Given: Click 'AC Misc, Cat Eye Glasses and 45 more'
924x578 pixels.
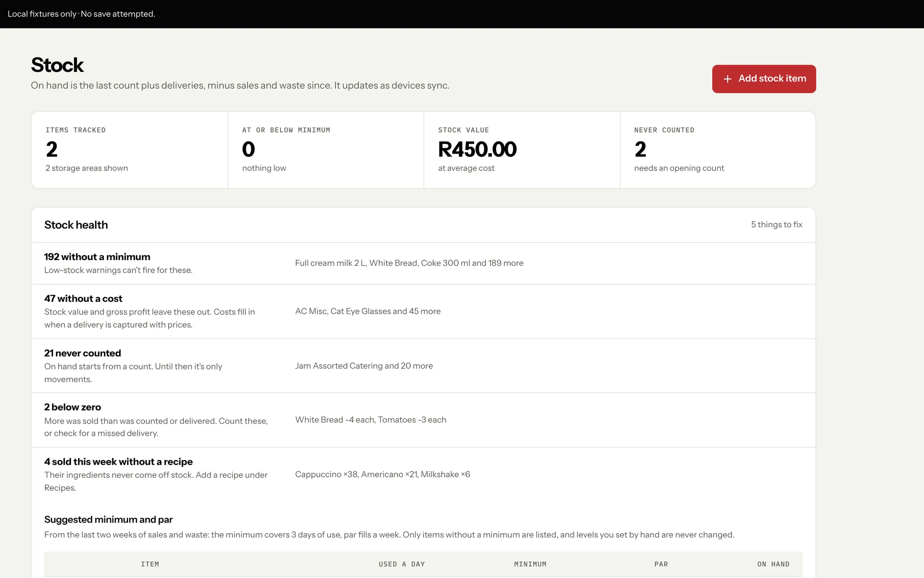Looking at the screenshot, I should 368,311.
